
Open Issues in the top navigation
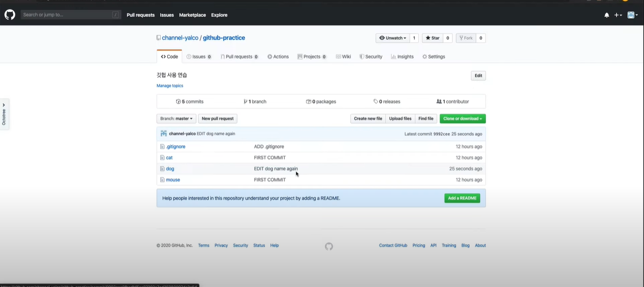click(x=167, y=15)
